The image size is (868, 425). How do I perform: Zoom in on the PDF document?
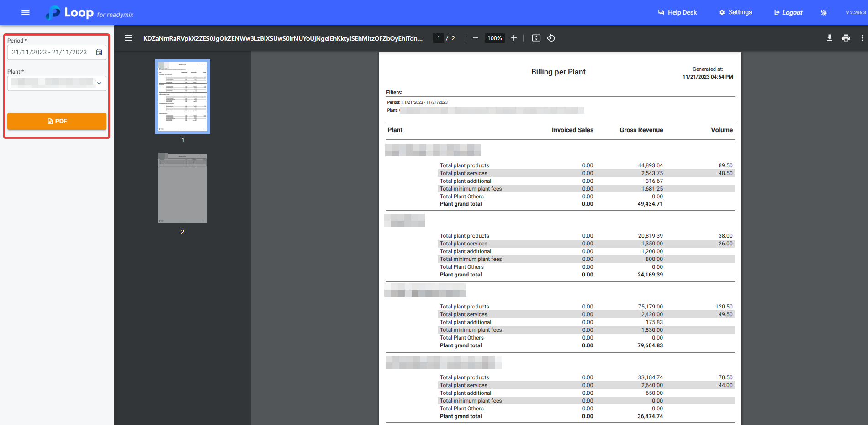tap(514, 38)
